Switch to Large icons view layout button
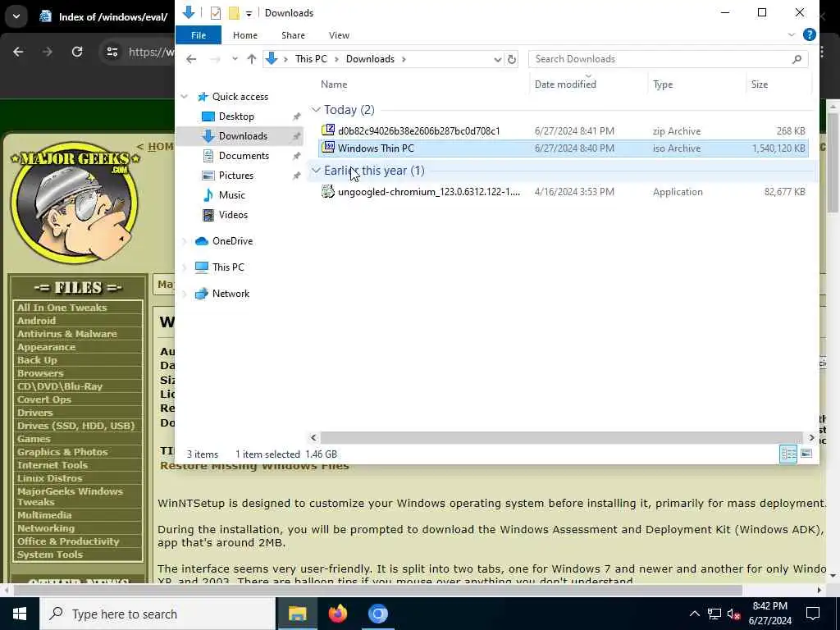 pyautogui.click(x=806, y=454)
